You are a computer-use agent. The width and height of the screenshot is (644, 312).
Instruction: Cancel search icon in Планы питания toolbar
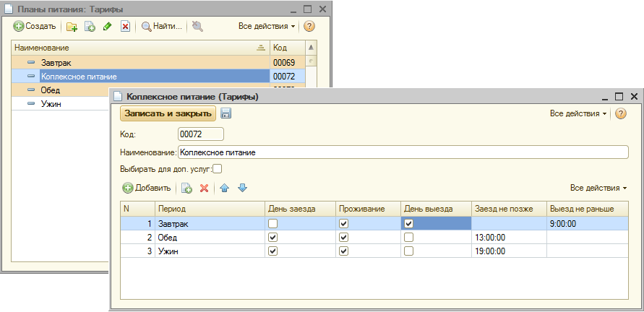pyautogui.click(x=197, y=27)
